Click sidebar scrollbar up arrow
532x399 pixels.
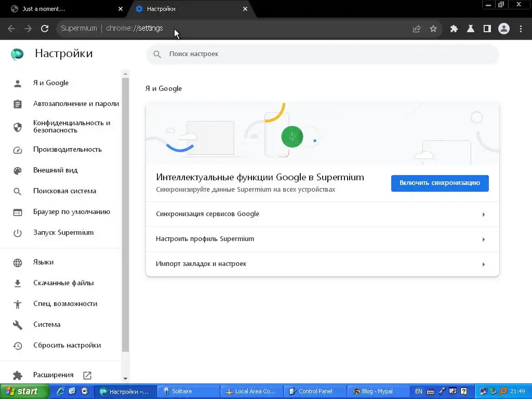click(125, 74)
